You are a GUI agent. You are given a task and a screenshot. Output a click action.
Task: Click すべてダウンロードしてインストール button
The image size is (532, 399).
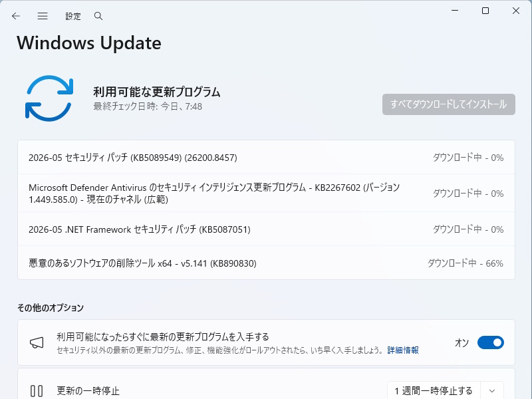[448, 104]
